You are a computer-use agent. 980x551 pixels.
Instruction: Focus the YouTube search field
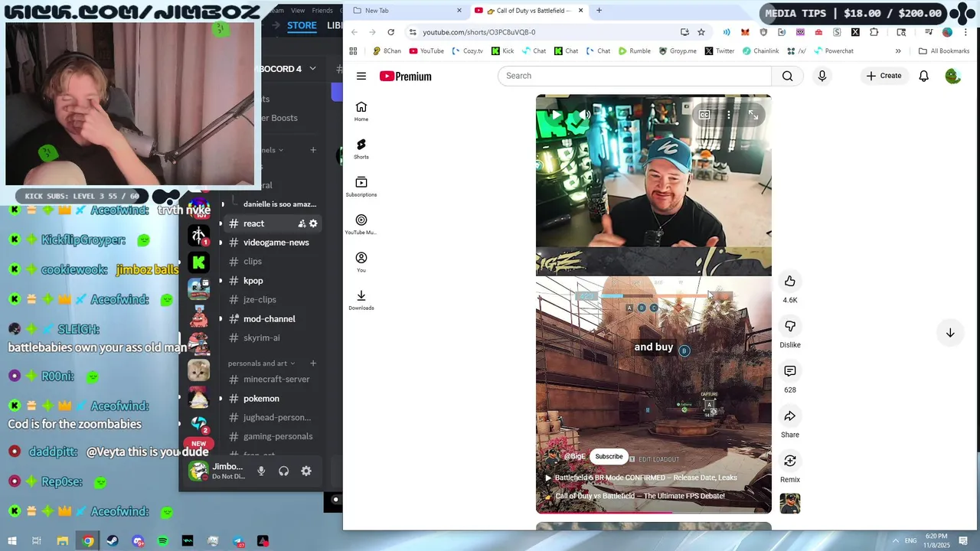(635, 76)
